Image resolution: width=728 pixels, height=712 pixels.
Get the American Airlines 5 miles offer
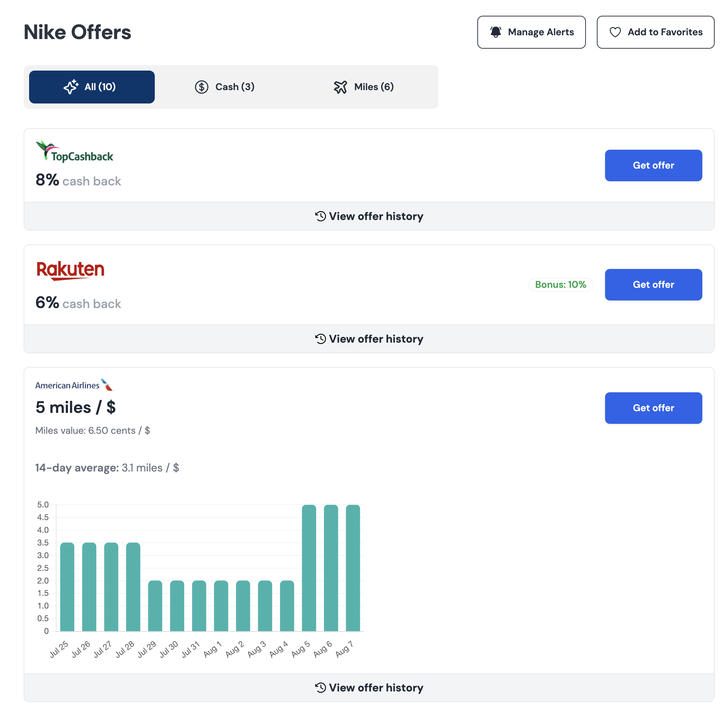click(653, 408)
